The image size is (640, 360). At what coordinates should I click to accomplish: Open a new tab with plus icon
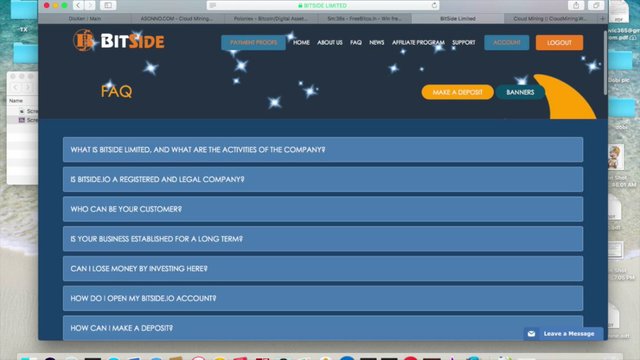pos(602,18)
